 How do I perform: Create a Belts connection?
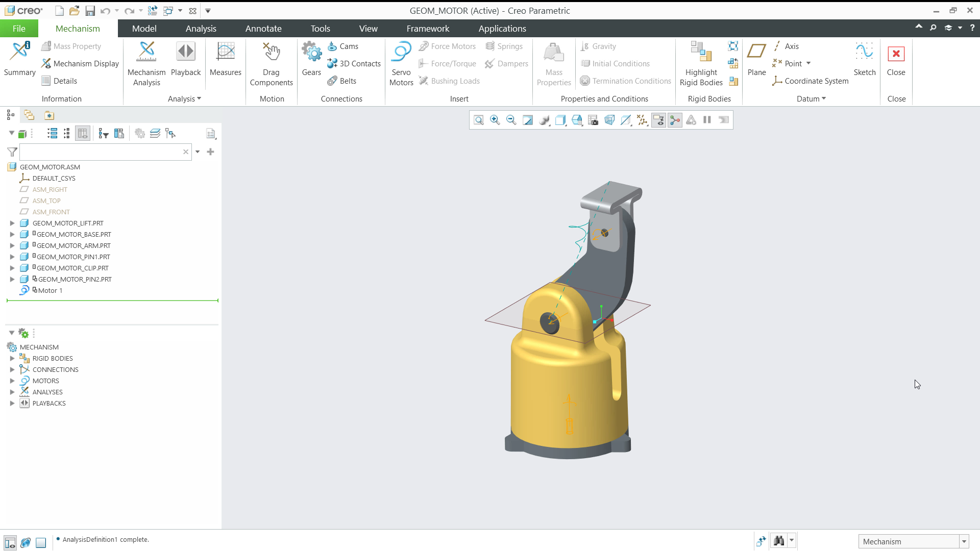coord(342,81)
